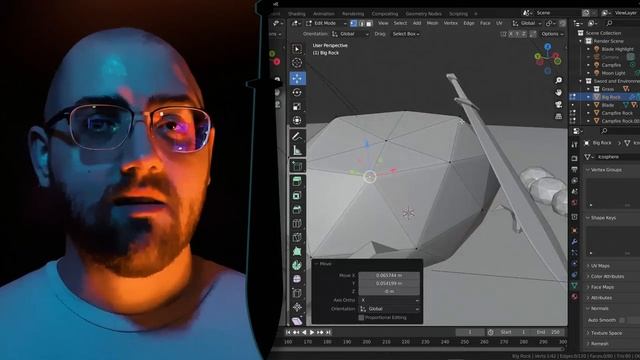The image size is (640, 360).
Task: Open the Mesh menu
Action: (432, 23)
